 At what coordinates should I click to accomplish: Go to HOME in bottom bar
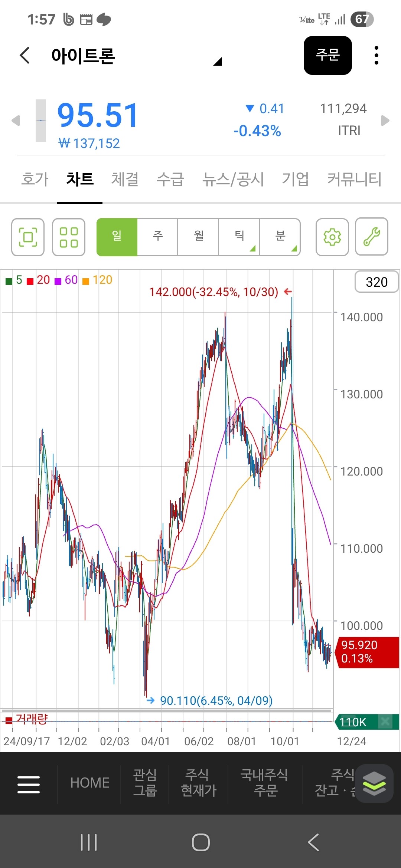coord(89,783)
